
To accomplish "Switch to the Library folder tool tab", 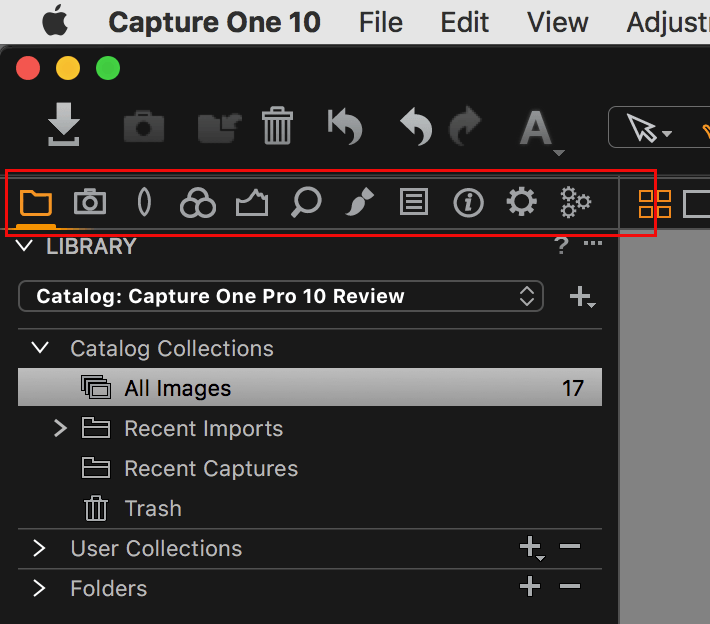I will click(36, 202).
